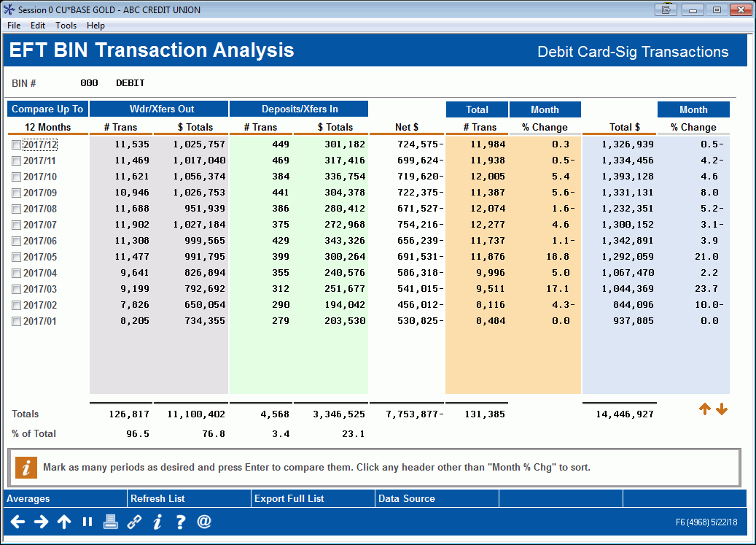The image size is (756, 545).
Task: Mark the 2017/01 period checkbox
Action: [16, 321]
